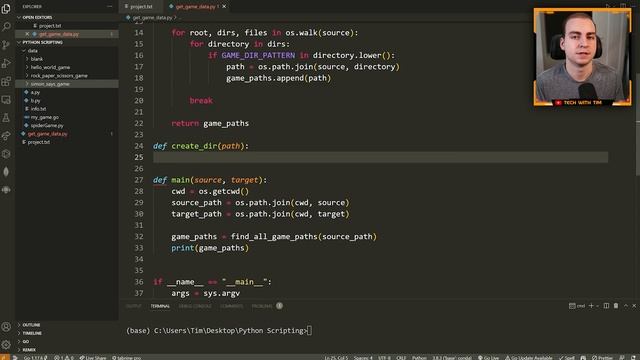Click the Ln 25, Col 5 cursor indicator
This screenshot has width=640, height=360.
[336, 358]
